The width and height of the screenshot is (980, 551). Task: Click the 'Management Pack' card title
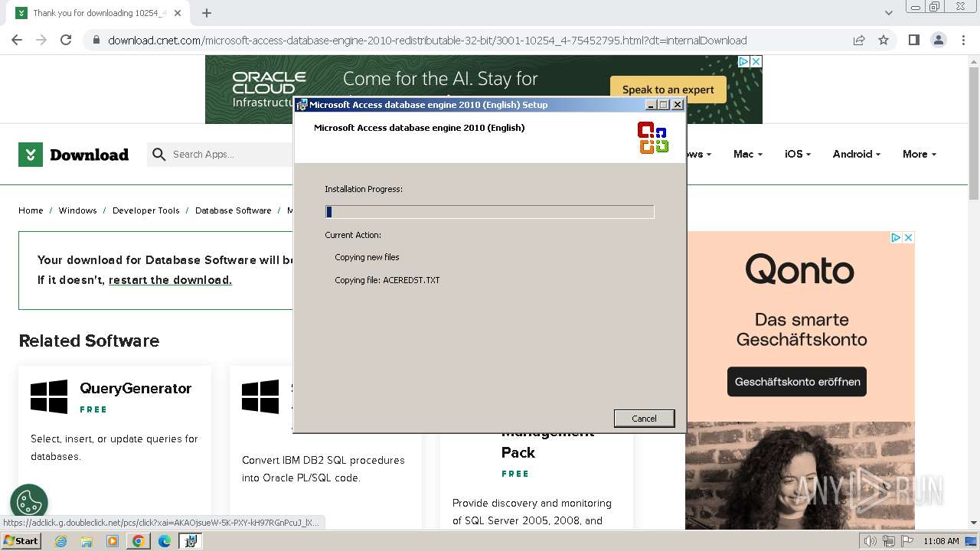[x=547, y=444]
